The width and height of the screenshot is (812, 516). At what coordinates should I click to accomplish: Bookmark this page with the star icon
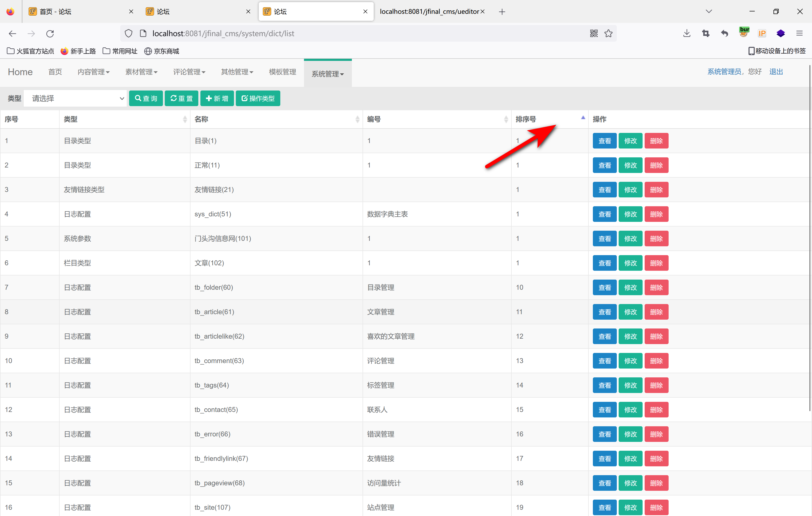[x=608, y=33]
